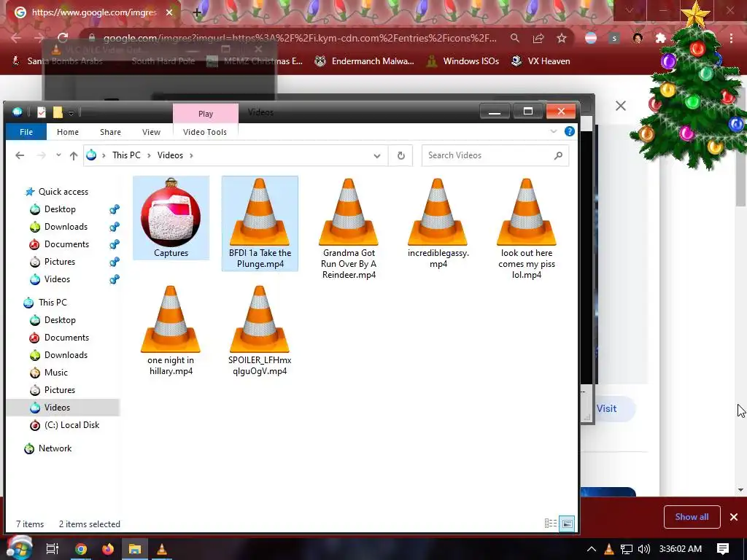Select SPOILER_LFHmxqlguOgV.mp4 file
Screen dimensions: 747x560
click(x=260, y=330)
